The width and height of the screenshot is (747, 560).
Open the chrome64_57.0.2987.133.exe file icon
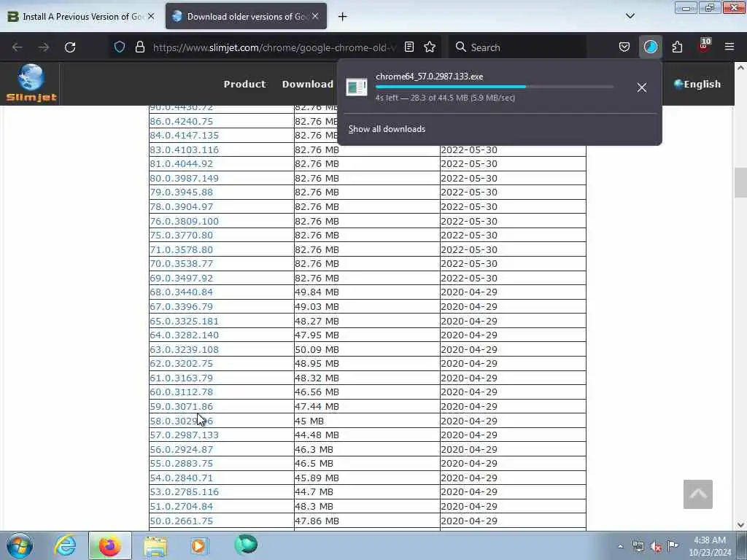(356, 87)
